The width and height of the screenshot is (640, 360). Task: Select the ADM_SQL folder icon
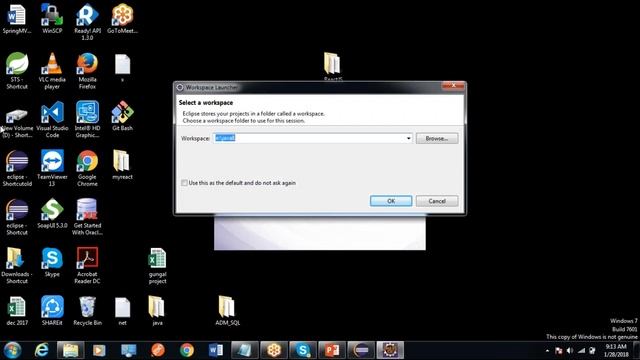(227, 311)
